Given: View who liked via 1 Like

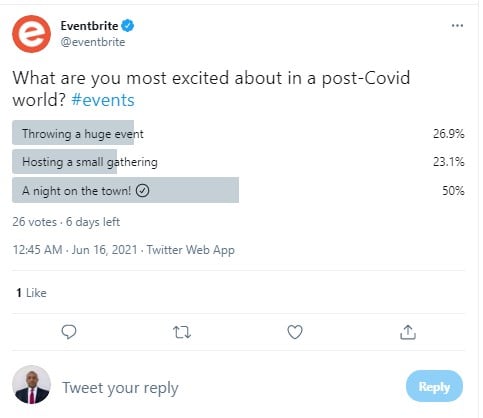Looking at the screenshot, I should [31, 293].
